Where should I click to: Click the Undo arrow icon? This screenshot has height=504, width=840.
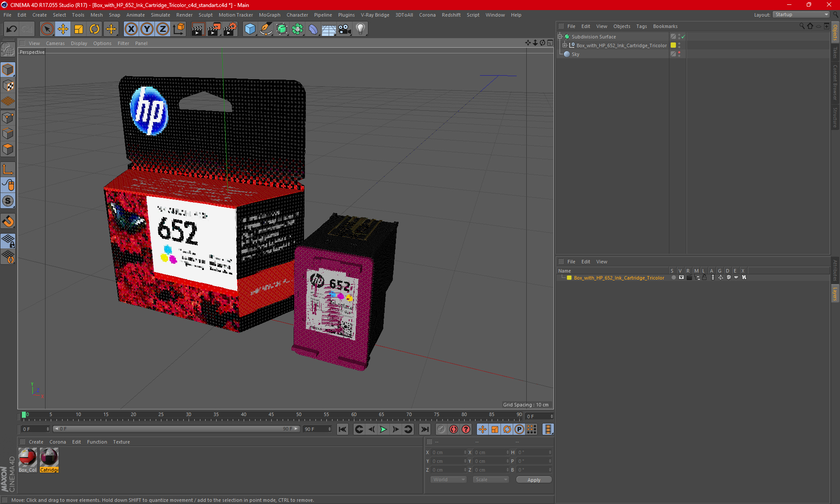tap(12, 29)
